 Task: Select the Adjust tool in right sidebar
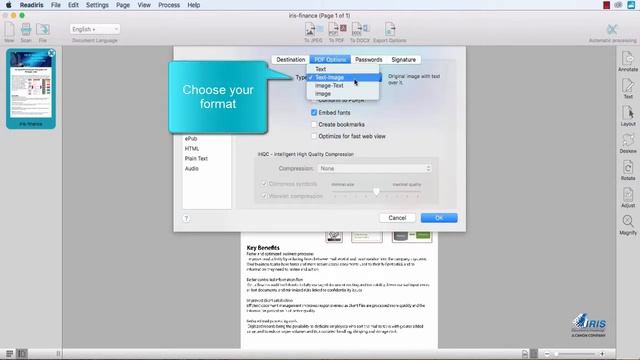[628, 195]
